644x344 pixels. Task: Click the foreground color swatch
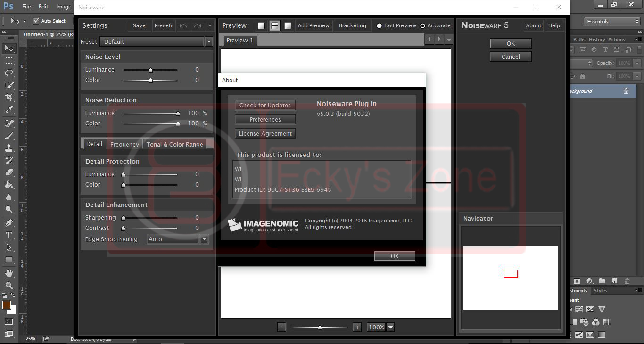[x=6, y=305]
